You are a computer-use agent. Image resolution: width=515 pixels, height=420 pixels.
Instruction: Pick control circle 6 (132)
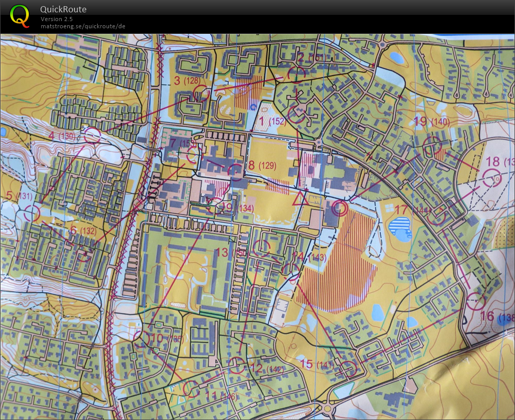click(84, 253)
